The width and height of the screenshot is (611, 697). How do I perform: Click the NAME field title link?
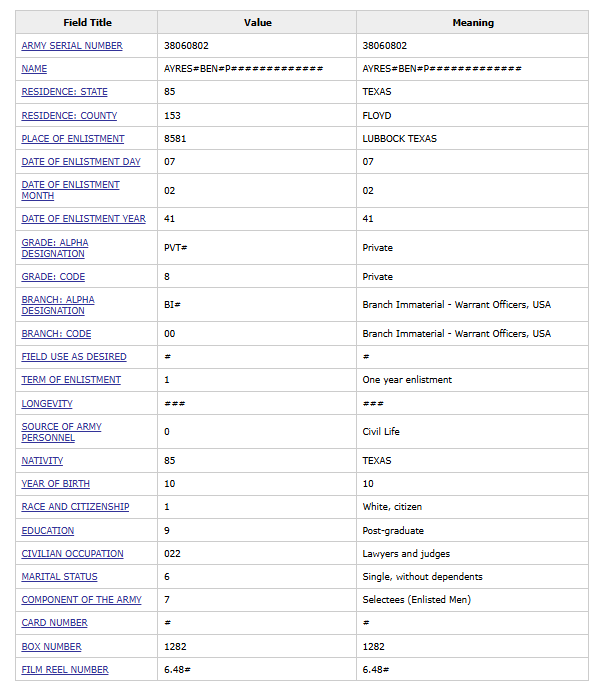(x=34, y=69)
